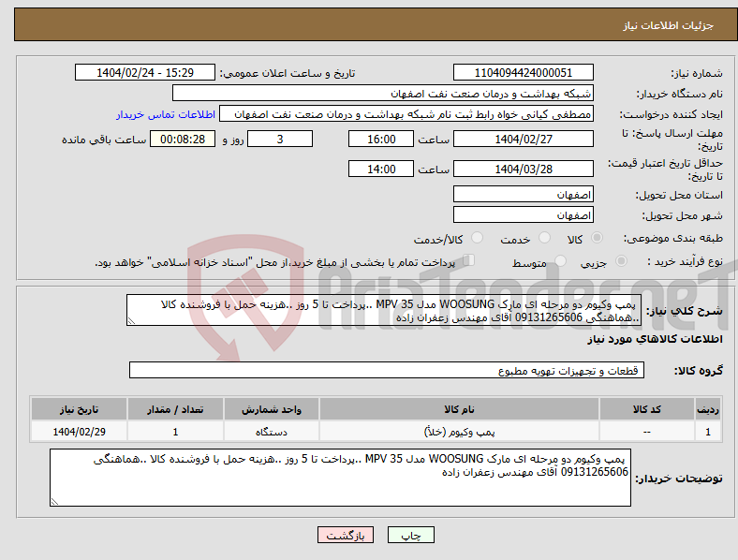Open اطلاعات تماس خریدار link
This screenshot has width=738, height=560.
[x=166, y=114]
